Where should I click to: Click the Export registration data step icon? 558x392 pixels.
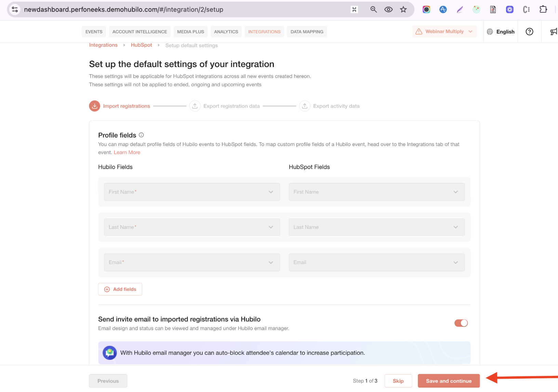tap(195, 106)
